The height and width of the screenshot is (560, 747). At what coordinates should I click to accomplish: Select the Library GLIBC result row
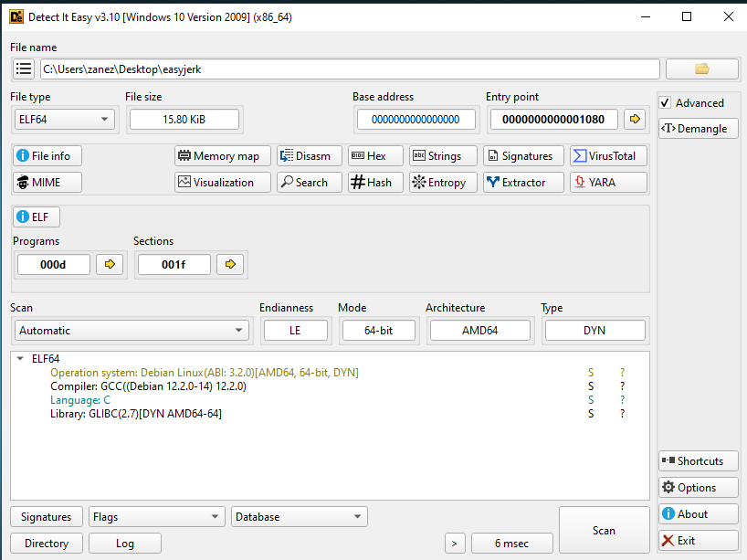tap(330, 414)
